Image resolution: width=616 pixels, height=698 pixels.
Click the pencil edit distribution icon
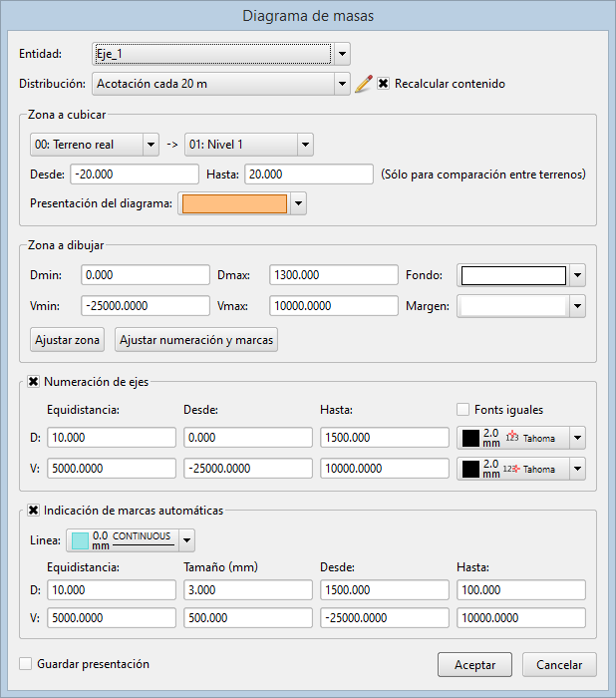(x=364, y=84)
